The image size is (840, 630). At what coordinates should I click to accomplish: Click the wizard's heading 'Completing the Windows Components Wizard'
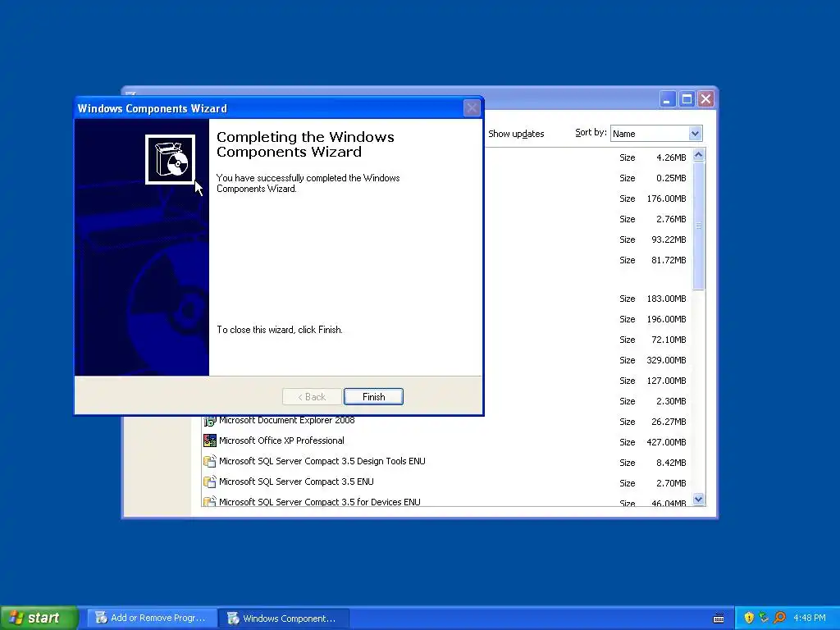tap(305, 144)
